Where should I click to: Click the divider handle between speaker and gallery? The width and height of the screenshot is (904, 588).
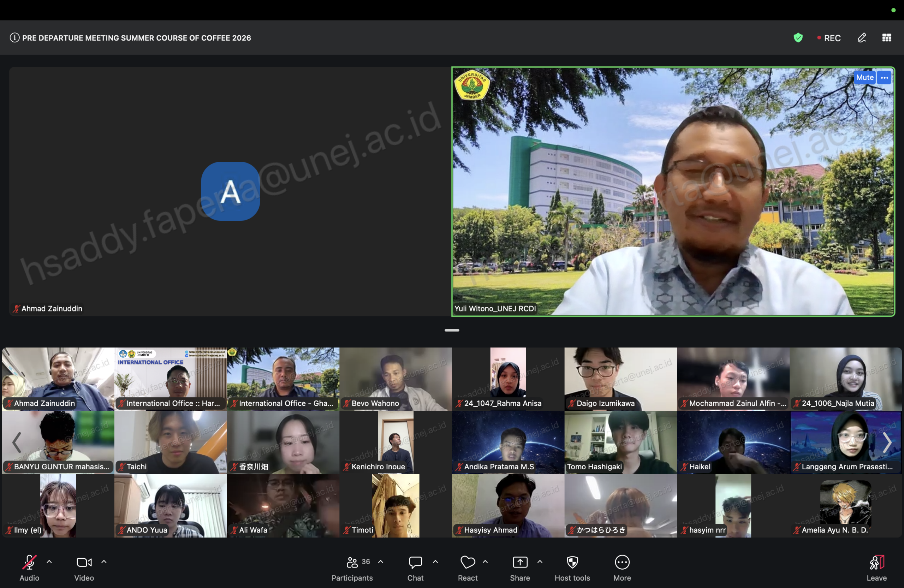coord(452,330)
